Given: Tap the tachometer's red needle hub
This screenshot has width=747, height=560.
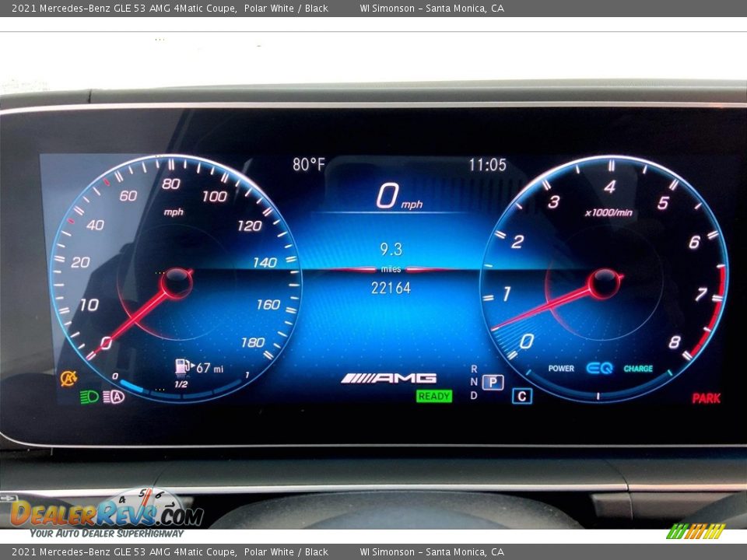Looking at the screenshot, I should click(x=605, y=283).
